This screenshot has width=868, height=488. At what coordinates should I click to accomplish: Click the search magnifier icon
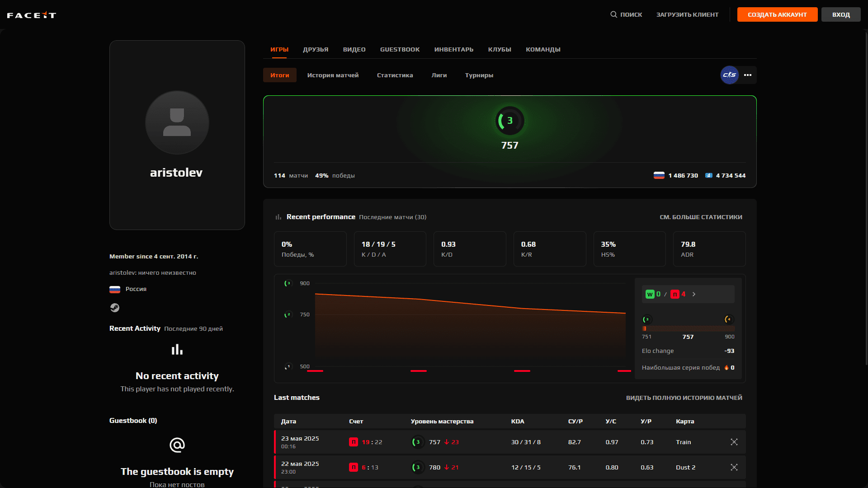tap(613, 14)
